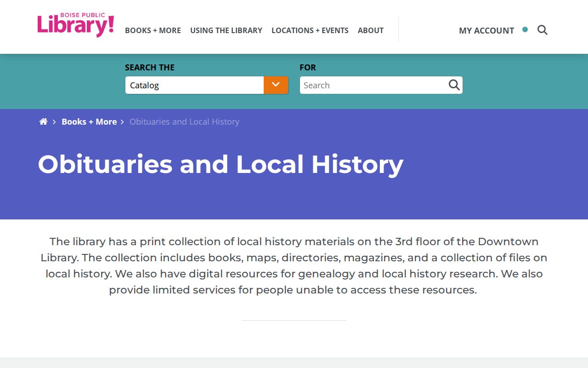Open Locations + Events menu
The image size is (588, 368).
point(310,30)
